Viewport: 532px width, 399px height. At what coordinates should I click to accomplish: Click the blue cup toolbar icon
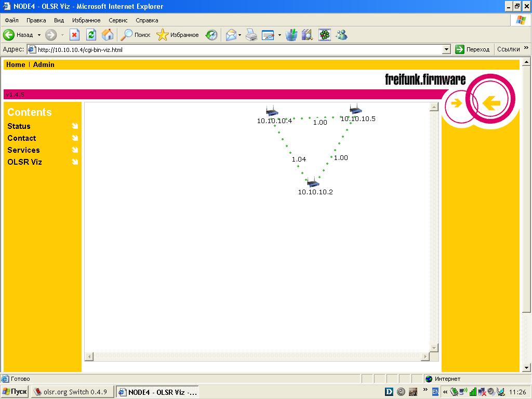point(291,35)
